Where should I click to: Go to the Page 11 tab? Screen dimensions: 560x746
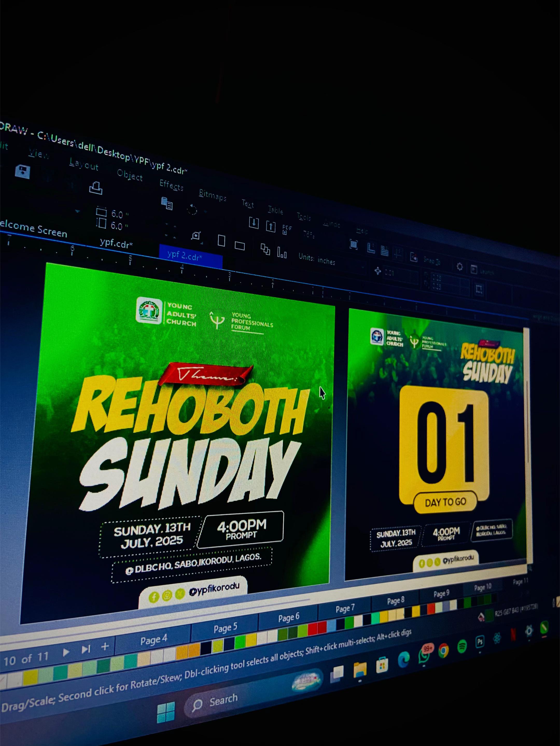521,582
